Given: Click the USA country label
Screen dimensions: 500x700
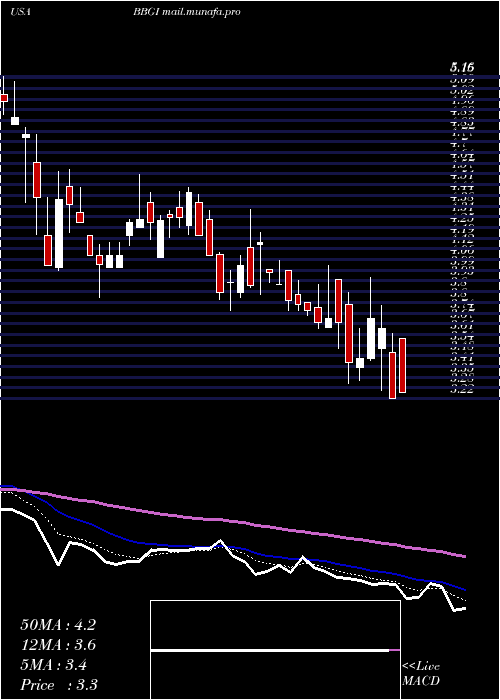Looking at the screenshot, I should point(20,12).
